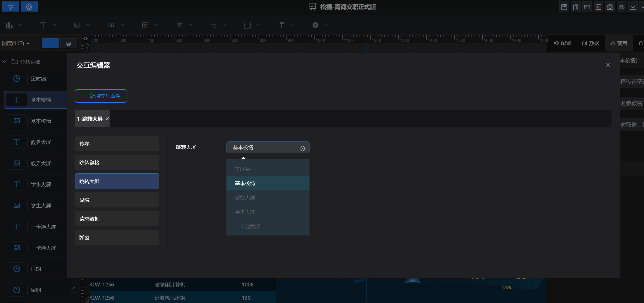Screen dimensions: 644x303
Task: Switch to database layer view button
Action: (68, 43)
